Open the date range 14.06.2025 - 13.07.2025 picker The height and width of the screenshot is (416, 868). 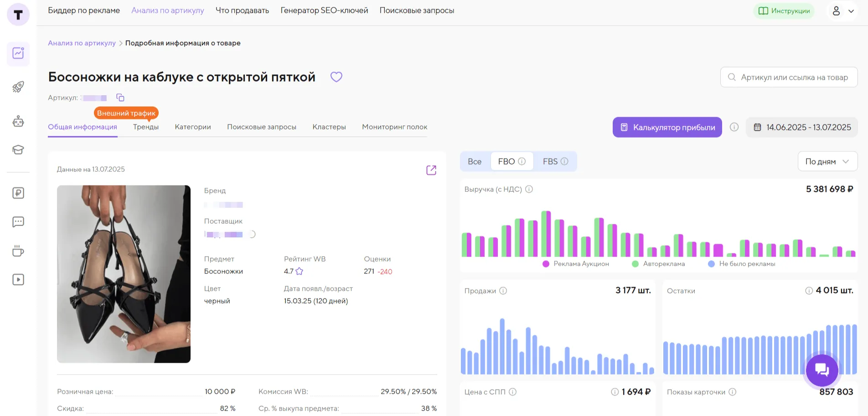click(802, 128)
